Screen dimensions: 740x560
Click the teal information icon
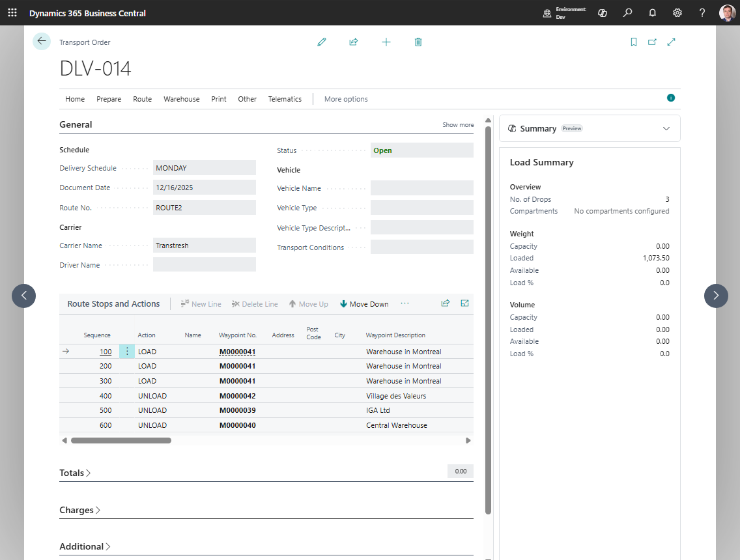click(x=671, y=98)
